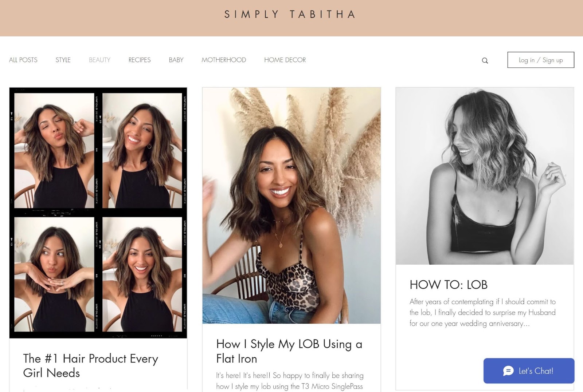The height and width of the screenshot is (392, 583).
Task: Open 'The #1 Hair Product Every Girl Needs' post
Action: (x=91, y=366)
